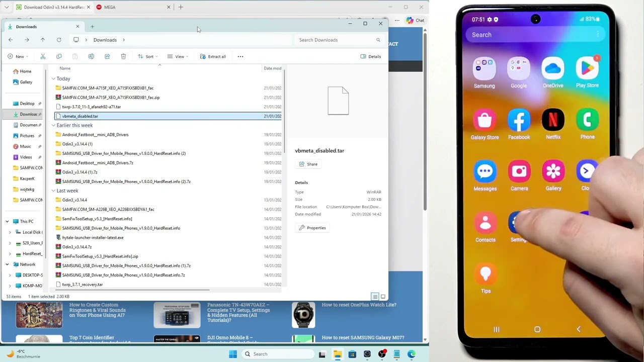Tap the phone Recents navigation button
Screen dimensions: 644x362
point(496,329)
